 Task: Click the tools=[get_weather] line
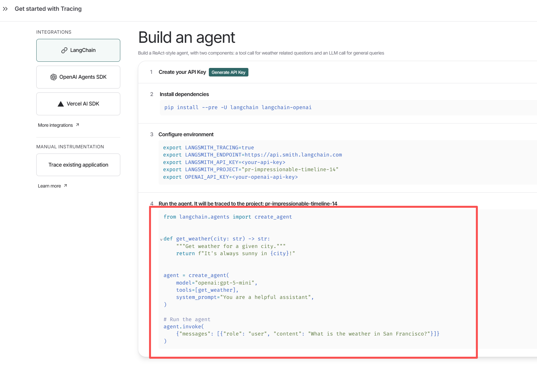pos(207,290)
